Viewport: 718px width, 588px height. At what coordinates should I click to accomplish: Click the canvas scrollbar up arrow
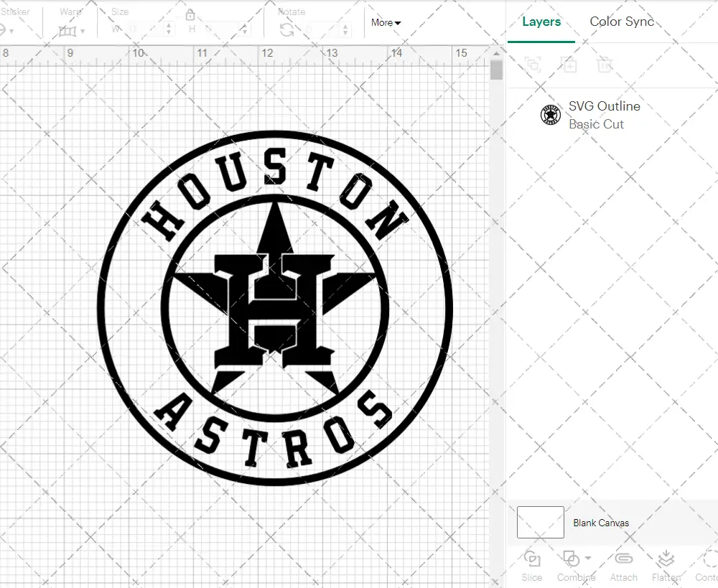(x=496, y=54)
